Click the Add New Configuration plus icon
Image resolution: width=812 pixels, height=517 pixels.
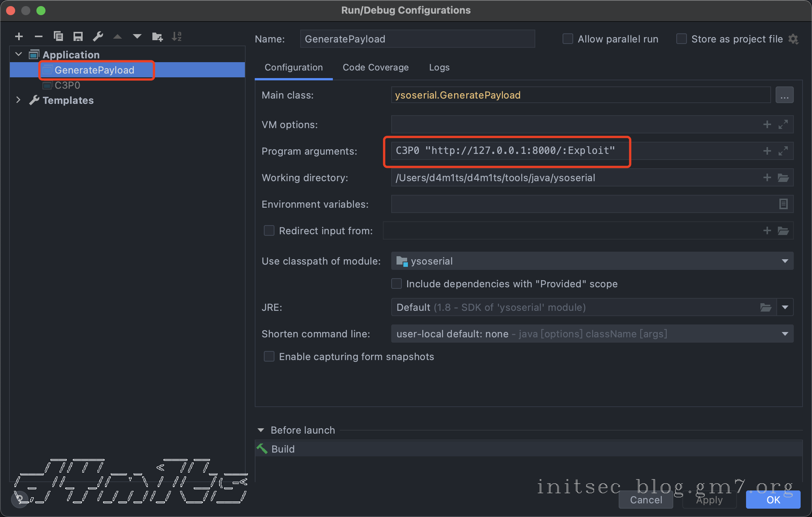coord(19,36)
